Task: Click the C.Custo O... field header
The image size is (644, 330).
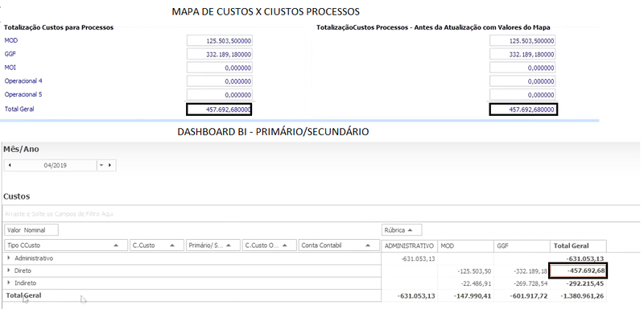Action: tap(270, 245)
